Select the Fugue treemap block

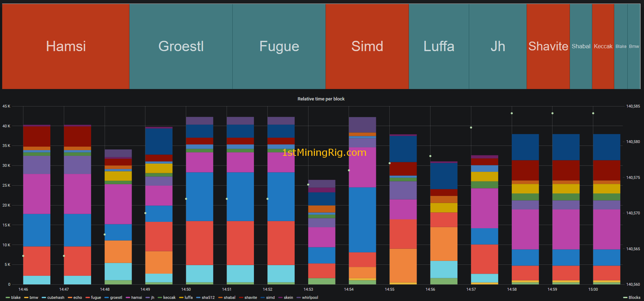[279, 46]
